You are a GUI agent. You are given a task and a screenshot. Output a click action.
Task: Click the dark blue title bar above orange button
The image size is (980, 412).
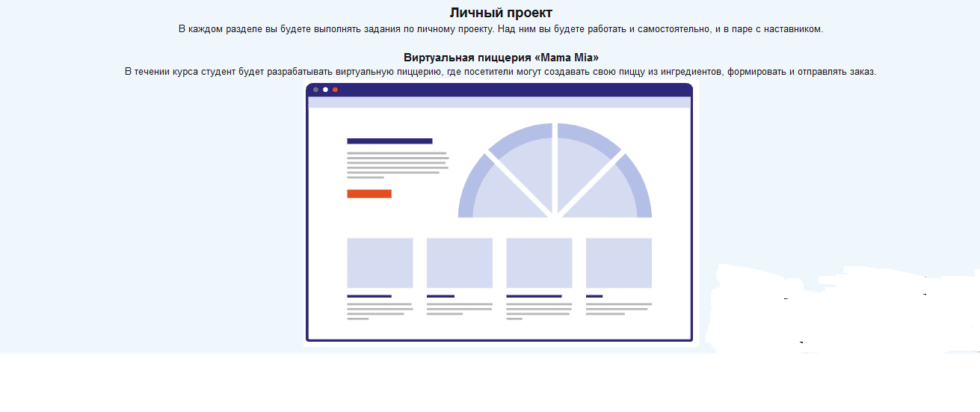click(x=389, y=141)
